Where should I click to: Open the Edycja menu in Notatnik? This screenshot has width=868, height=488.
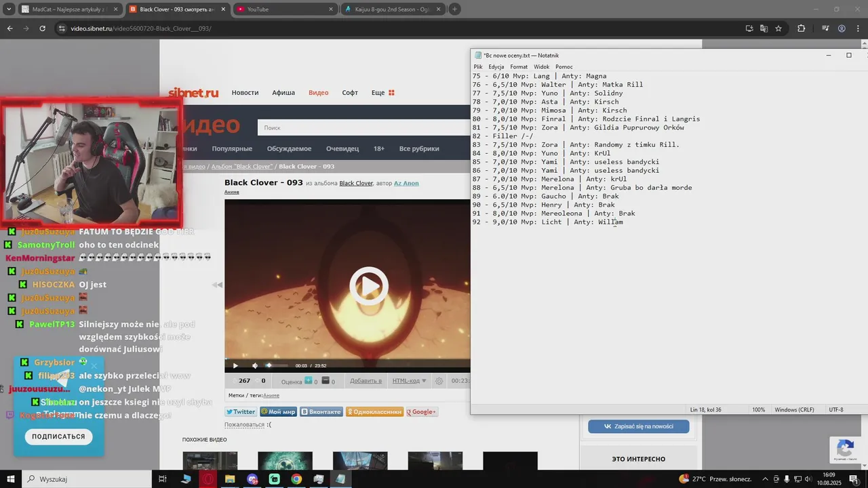pos(496,66)
